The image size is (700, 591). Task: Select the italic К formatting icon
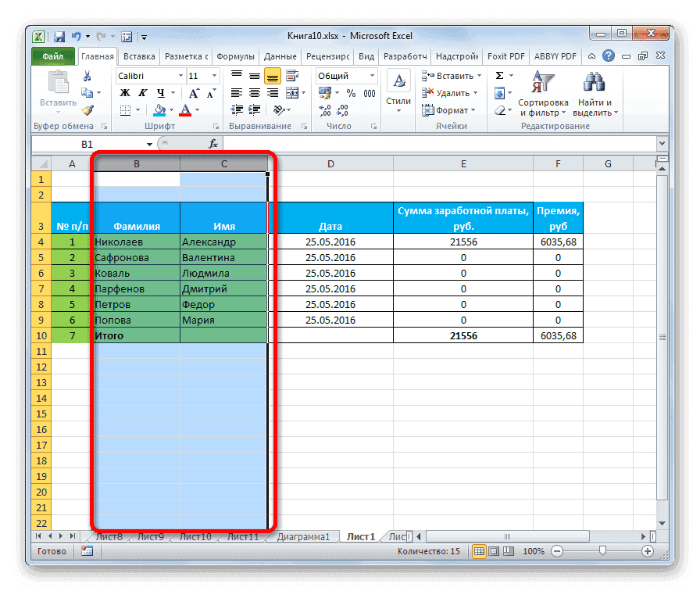click(142, 94)
